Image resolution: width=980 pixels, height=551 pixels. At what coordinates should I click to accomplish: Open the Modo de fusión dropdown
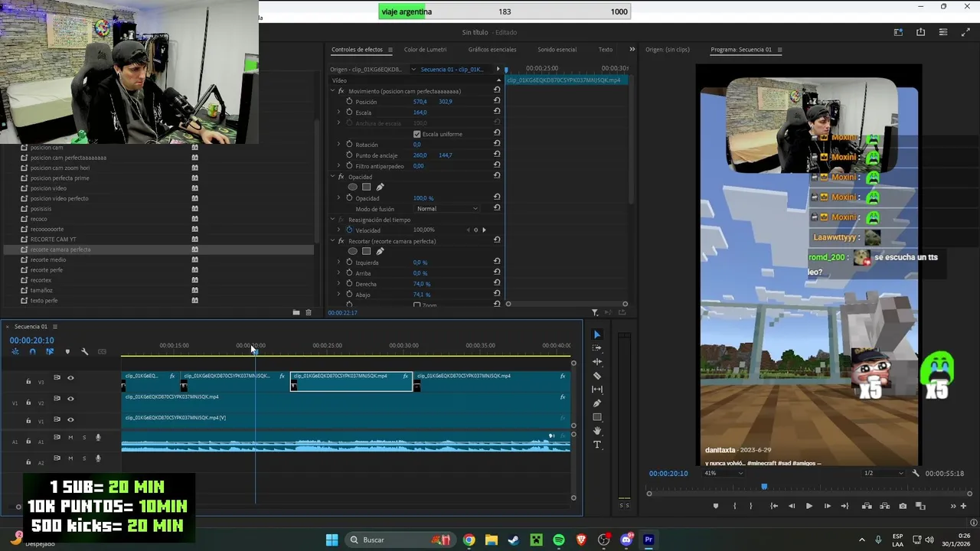pos(447,209)
